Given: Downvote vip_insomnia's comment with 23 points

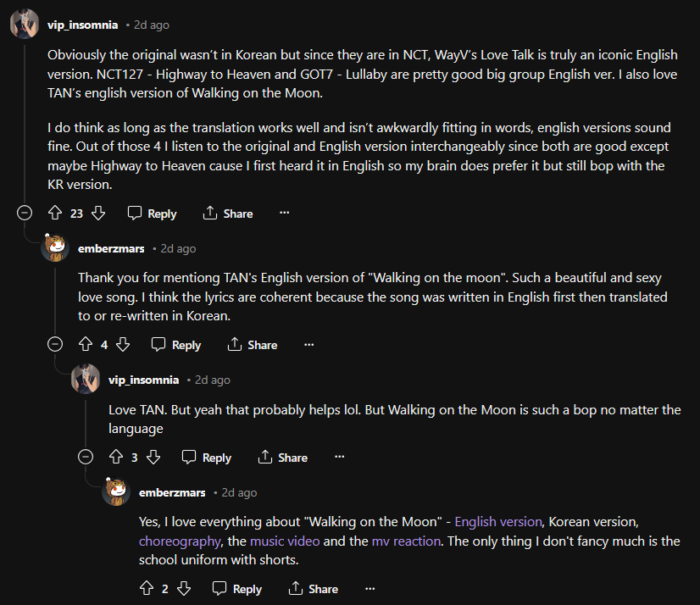Looking at the screenshot, I should click(x=97, y=214).
